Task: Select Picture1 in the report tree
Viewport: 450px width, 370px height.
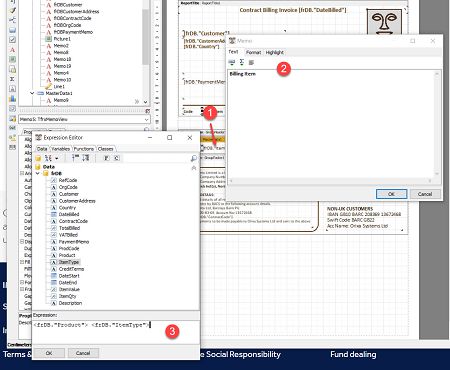Action: coord(62,39)
